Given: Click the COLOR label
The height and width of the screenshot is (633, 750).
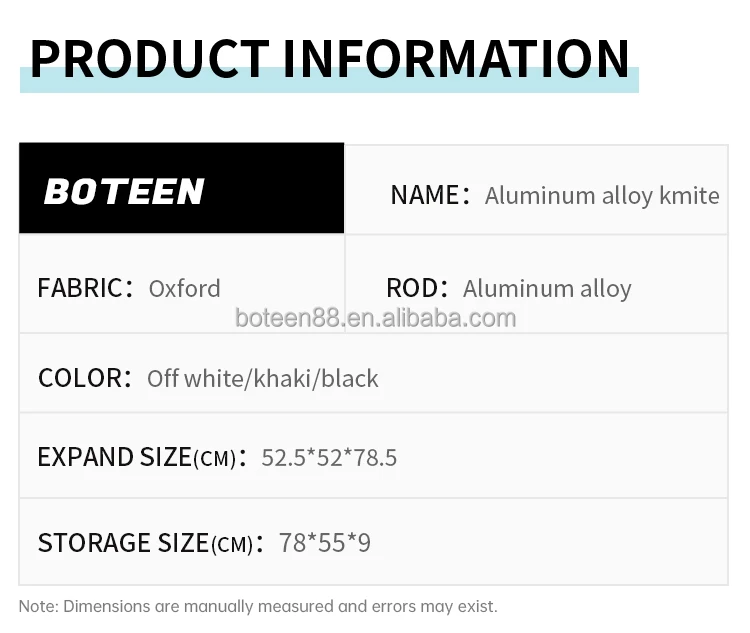Looking at the screenshot, I should tap(79, 378).
